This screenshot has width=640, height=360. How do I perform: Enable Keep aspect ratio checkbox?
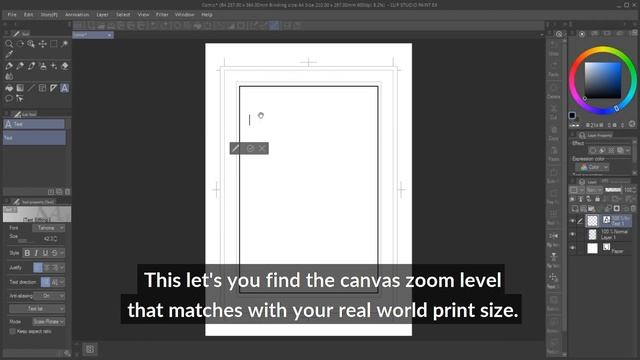[12, 331]
